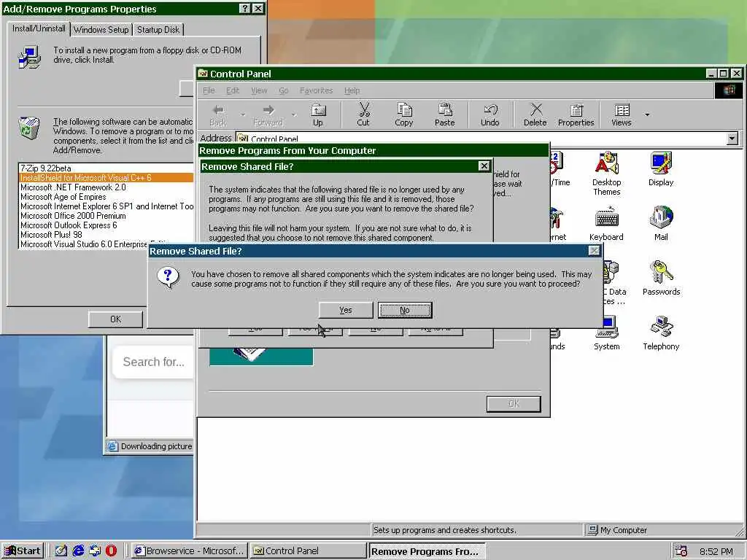Switch to the Windows Setup tab
The image size is (747, 560).
101,29
